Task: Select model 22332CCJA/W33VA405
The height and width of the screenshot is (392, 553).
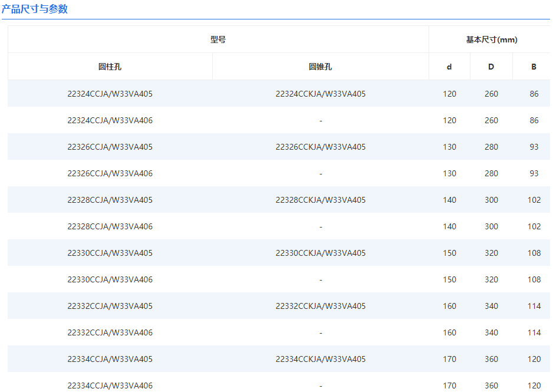Action: (x=110, y=306)
